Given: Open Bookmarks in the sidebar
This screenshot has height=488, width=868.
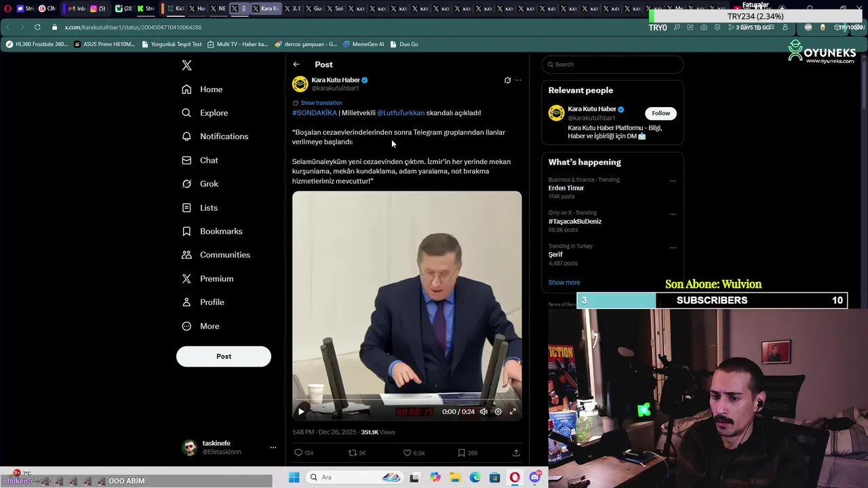Looking at the screenshot, I should [212, 231].
